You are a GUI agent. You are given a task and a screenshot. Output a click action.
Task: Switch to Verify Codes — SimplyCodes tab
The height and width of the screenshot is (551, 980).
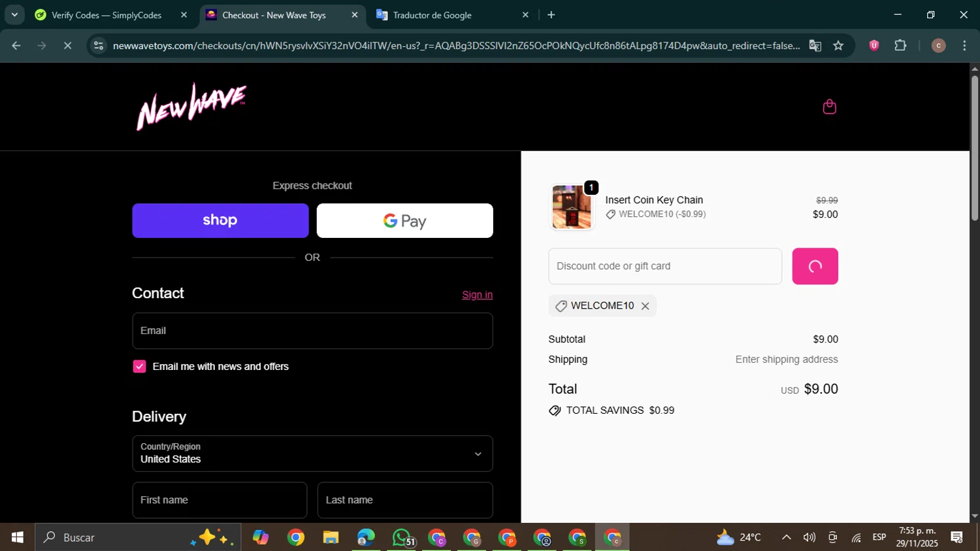[106, 15]
